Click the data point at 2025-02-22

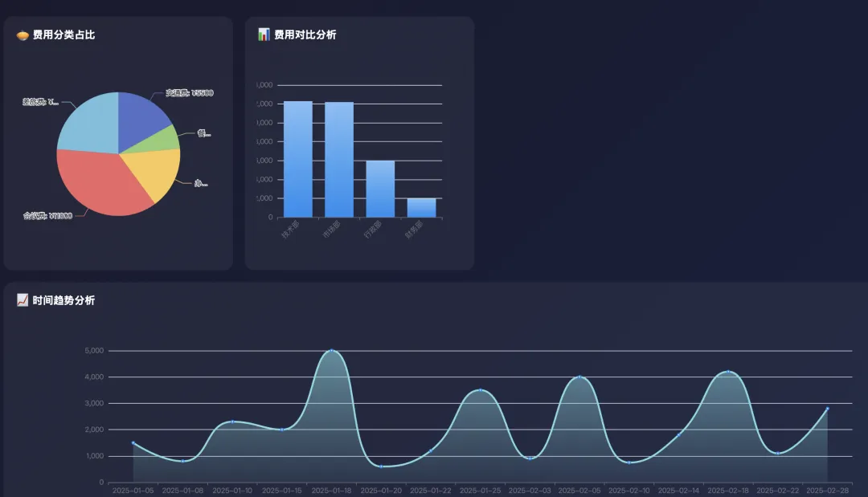778,454
